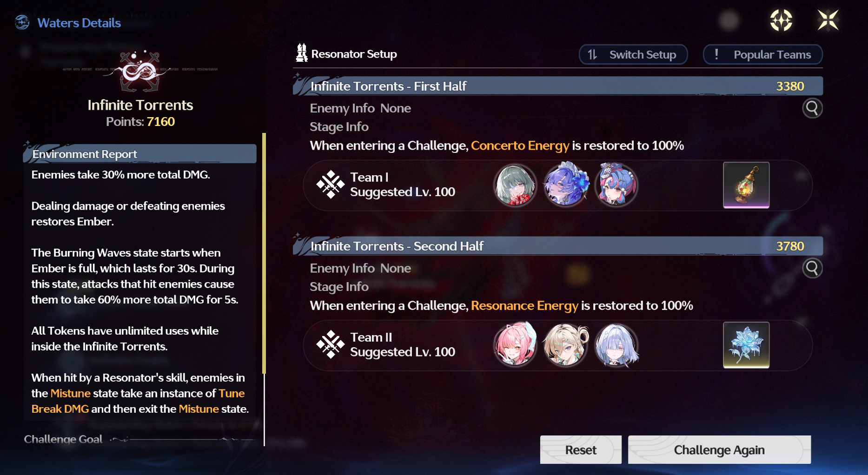Click the compass icon at top right
Screen dimensions: 868x475
pos(781,20)
